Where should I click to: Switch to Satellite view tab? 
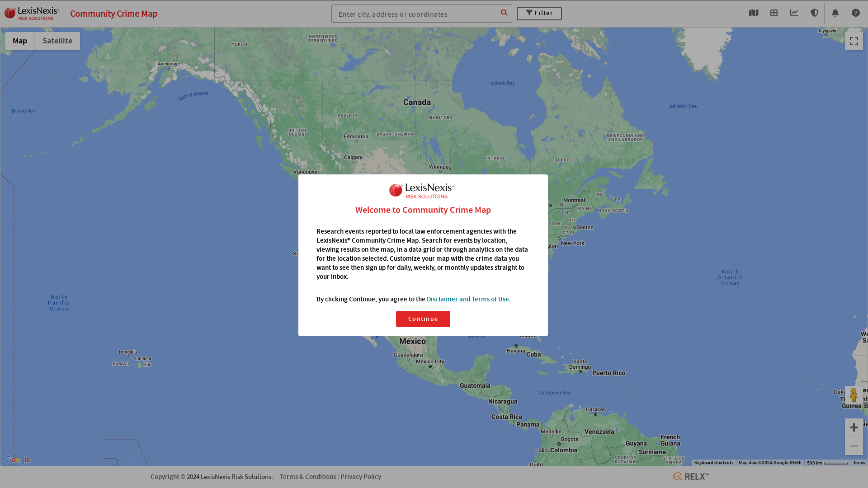tap(57, 41)
